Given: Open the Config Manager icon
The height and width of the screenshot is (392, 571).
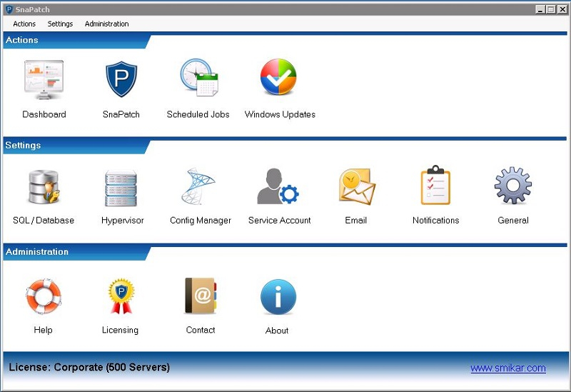Looking at the screenshot, I should [198, 186].
